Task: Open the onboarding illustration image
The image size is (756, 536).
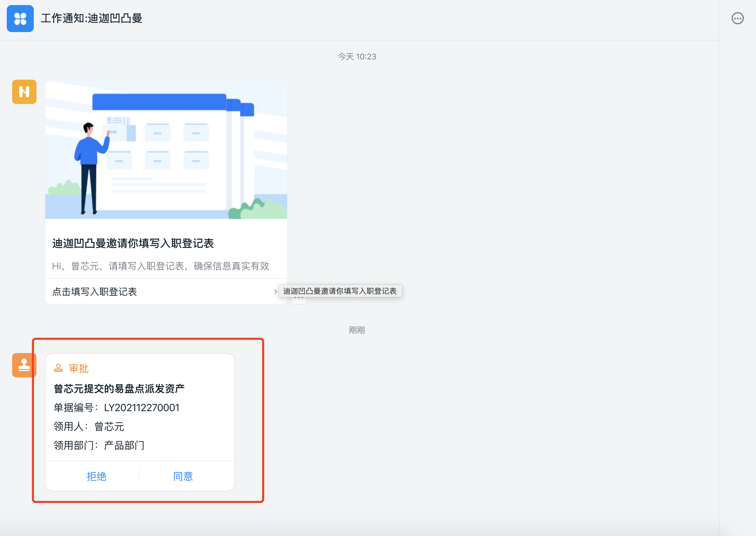Action: click(166, 150)
